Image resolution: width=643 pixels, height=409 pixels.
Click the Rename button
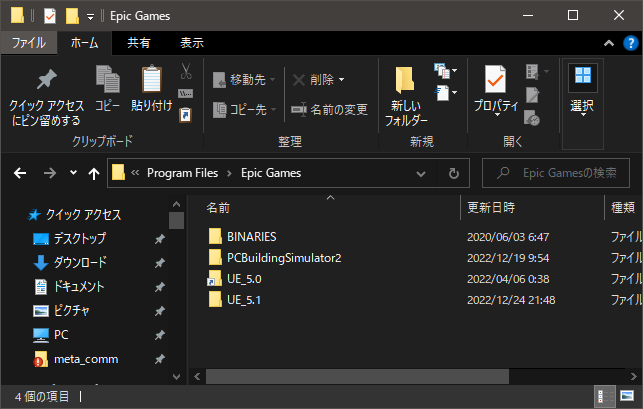pos(330,110)
